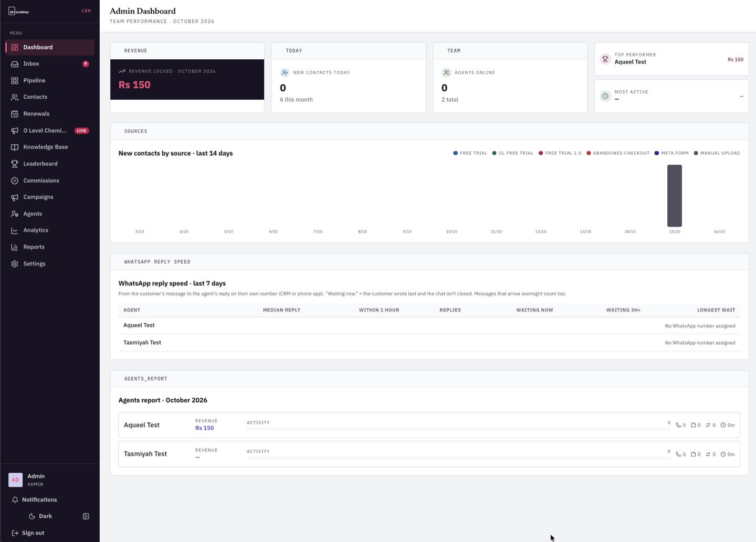Click the alt academy CRM logo
Viewport: 756px width, 542px height.
point(19,11)
